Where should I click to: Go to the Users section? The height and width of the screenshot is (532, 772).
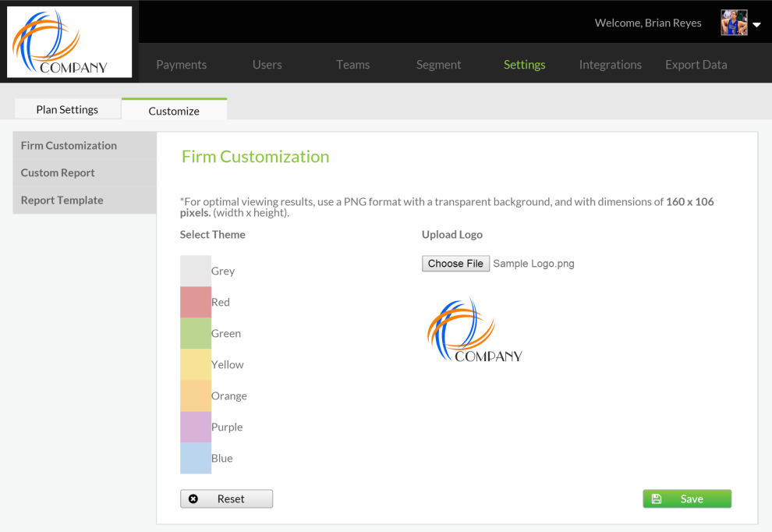267,65
